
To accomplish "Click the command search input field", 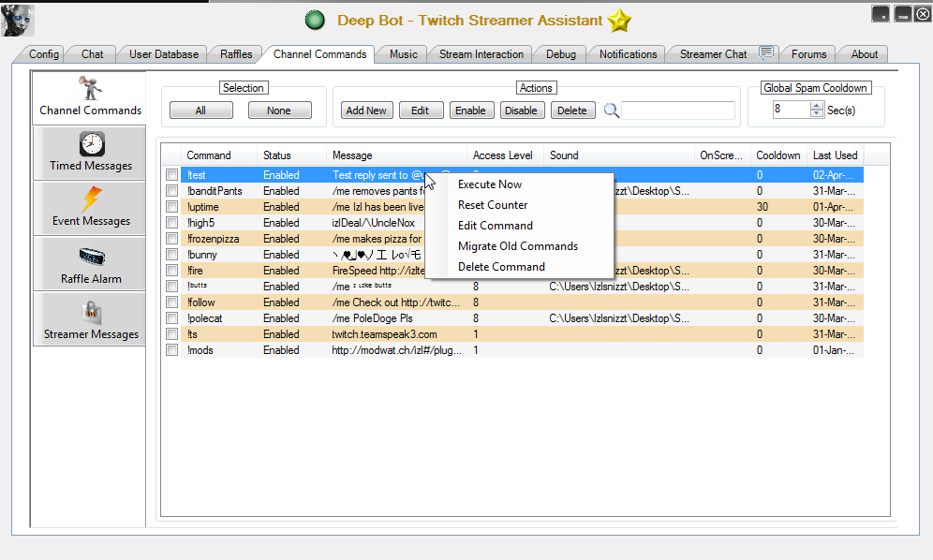I will pyautogui.click(x=678, y=111).
